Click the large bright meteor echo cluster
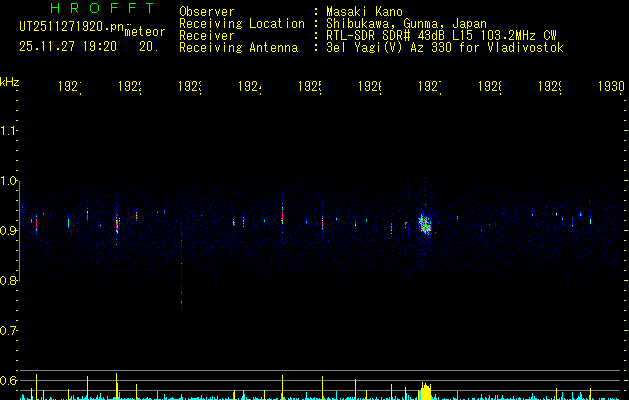 pyautogui.click(x=424, y=224)
